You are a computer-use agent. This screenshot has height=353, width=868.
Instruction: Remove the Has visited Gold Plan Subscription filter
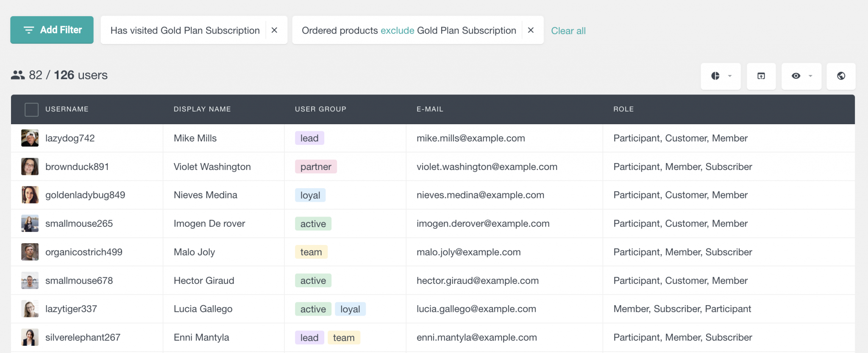[275, 30]
